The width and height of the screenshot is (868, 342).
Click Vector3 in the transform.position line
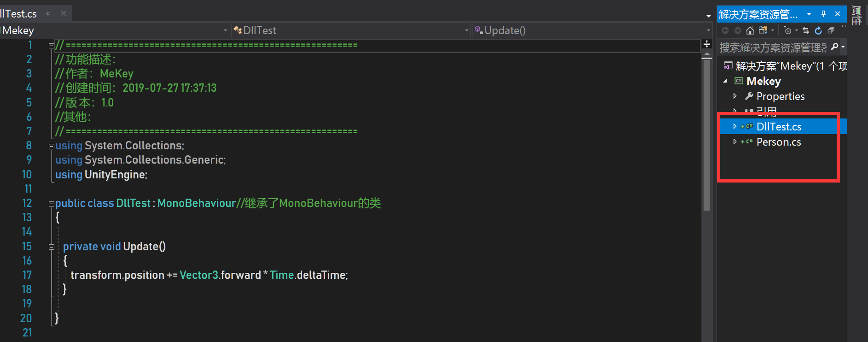pyautogui.click(x=199, y=275)
